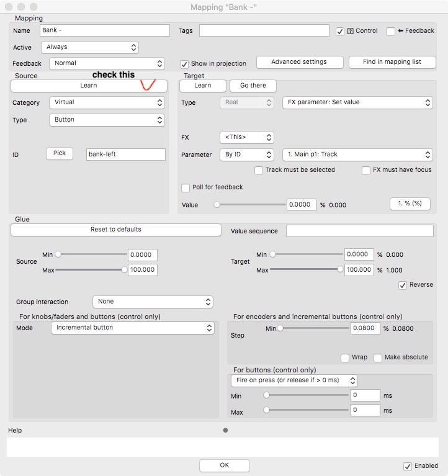Open Advanced settings
The image size is (448, 476).
300,62
